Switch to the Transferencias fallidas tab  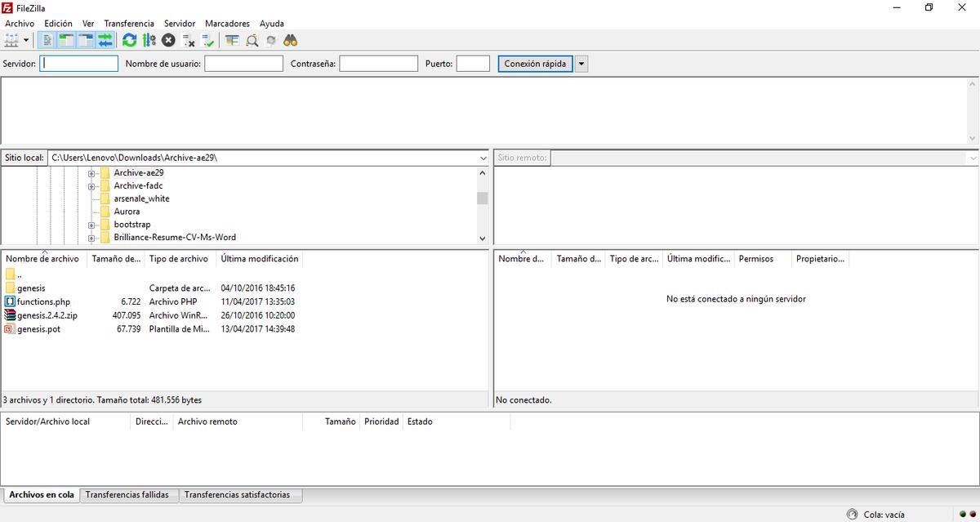pyautogui.click(x=127, y=495)
